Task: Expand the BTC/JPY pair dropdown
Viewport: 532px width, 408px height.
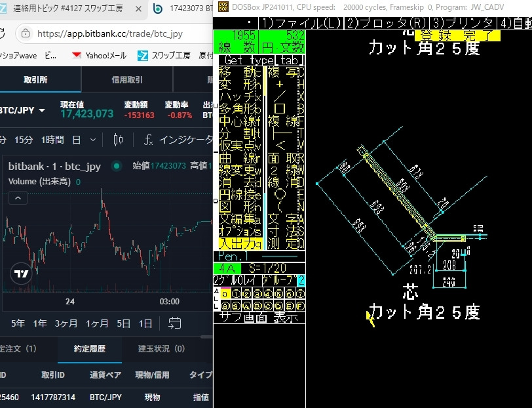Action: [42, 110]
